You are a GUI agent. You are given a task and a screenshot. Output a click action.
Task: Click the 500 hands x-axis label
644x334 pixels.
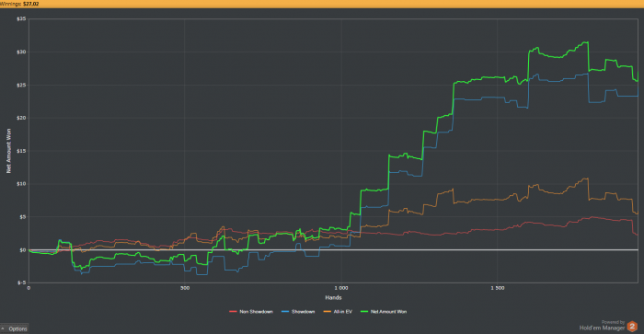tap(185, 288)
